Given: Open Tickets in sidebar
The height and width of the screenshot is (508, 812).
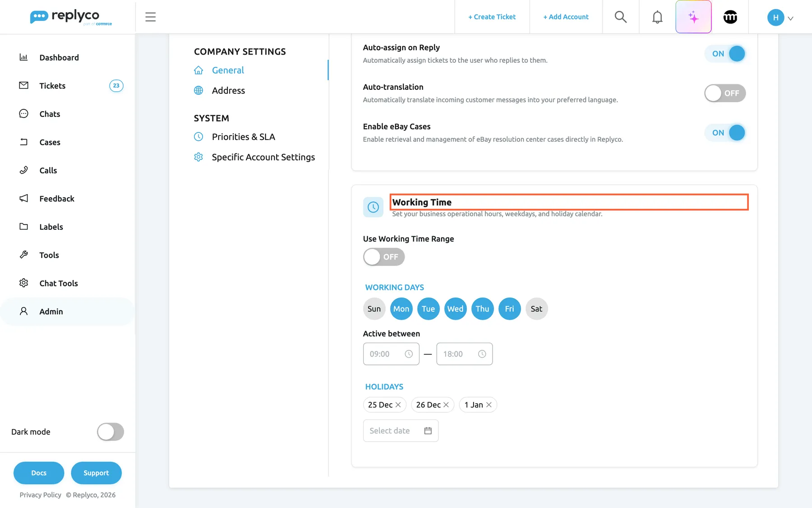Looking at the screenshot, I should tap(68, 86).
